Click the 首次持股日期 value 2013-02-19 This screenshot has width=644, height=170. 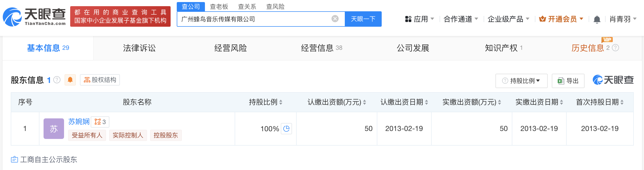pos(600,129)
